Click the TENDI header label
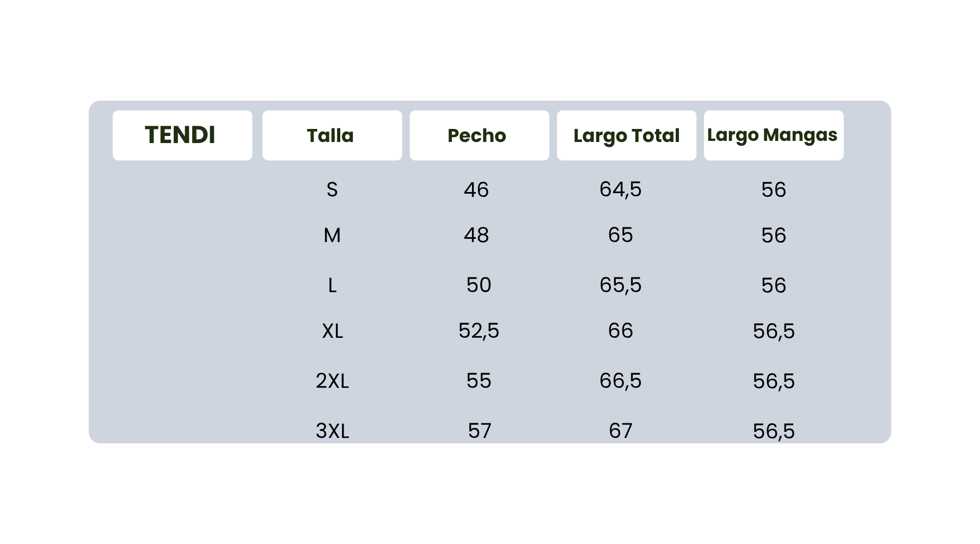The height and width of the screenshot is (544, 980). [180, 135]
